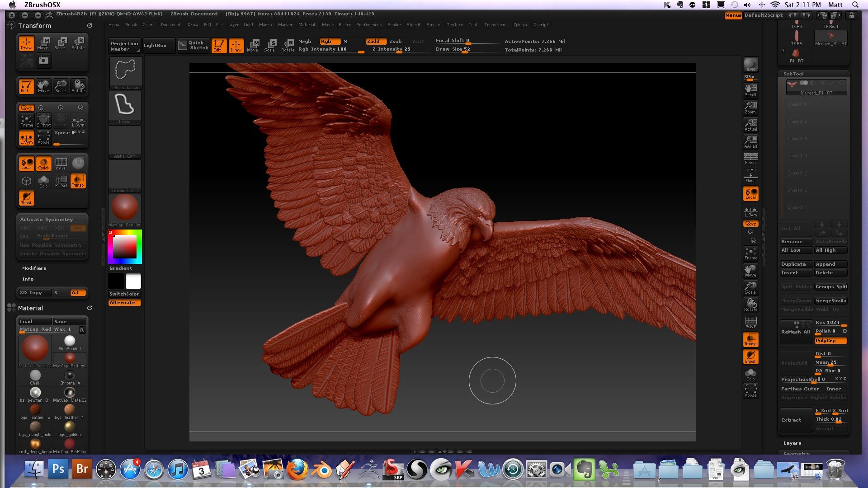Click the Lasso stroke icon

[125, 106]
